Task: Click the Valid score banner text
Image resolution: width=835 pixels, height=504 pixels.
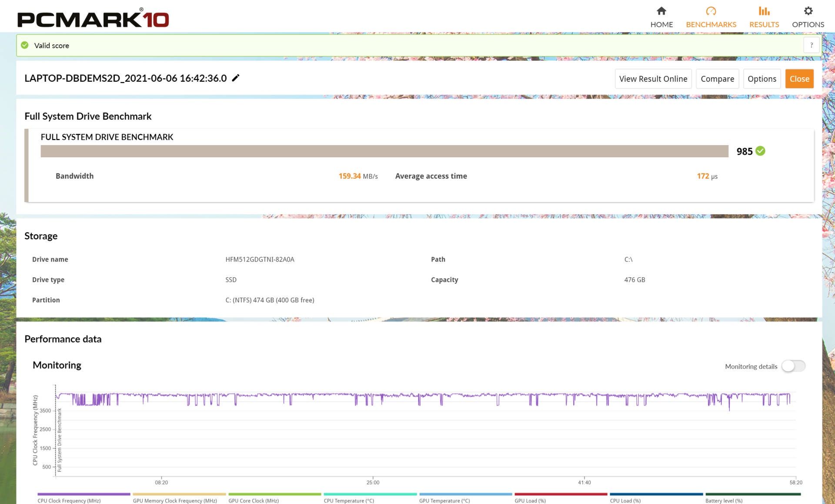Action: (x=52, y=46)
